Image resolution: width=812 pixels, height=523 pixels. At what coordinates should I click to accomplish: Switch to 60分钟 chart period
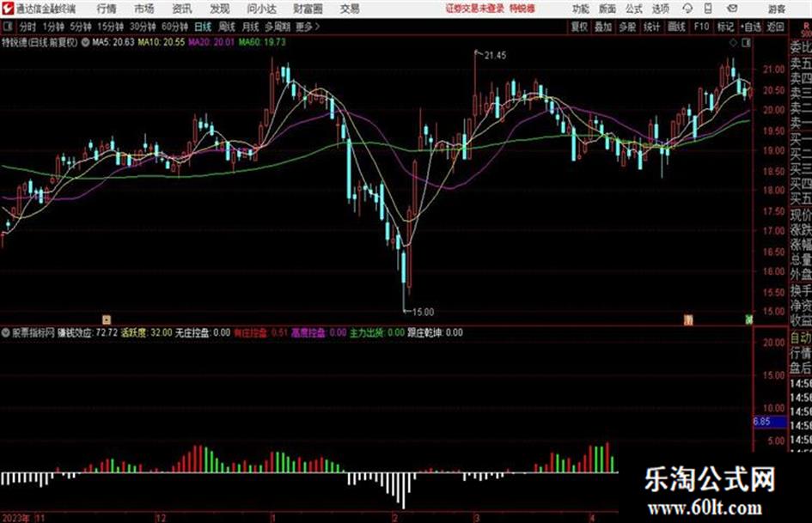pyautogui.click(x=174, y=27)
